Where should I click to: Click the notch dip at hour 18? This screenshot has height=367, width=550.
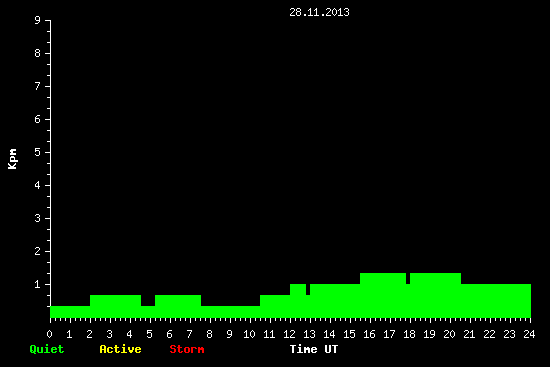[x=408, y=279]
